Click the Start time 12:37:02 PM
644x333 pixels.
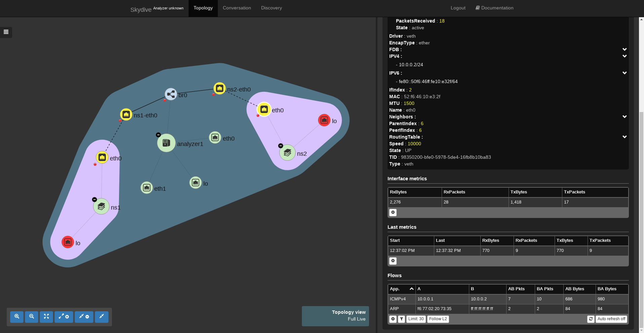tap(402, 251)
